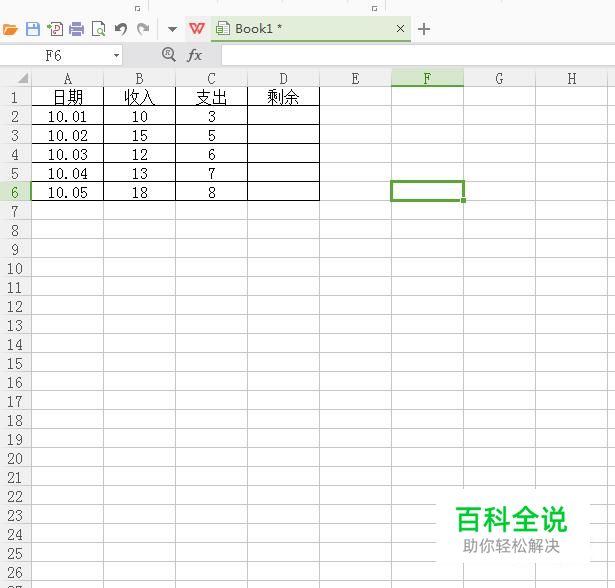
Task: Click into the Name Box showing F6
Action: click(x=56, y=55)
